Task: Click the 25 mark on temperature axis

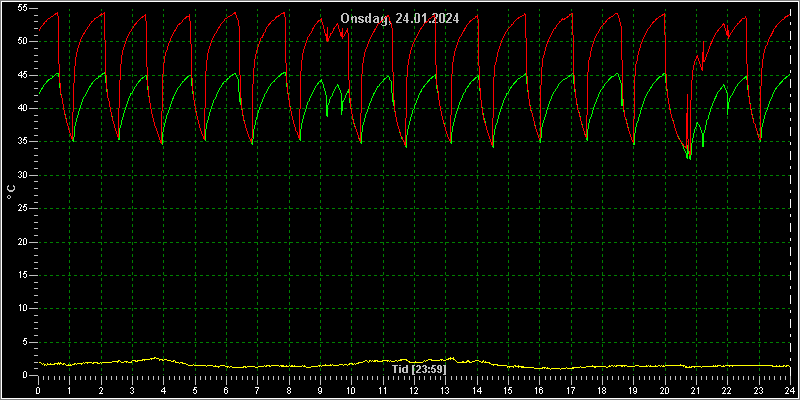Action: point(21,209)
